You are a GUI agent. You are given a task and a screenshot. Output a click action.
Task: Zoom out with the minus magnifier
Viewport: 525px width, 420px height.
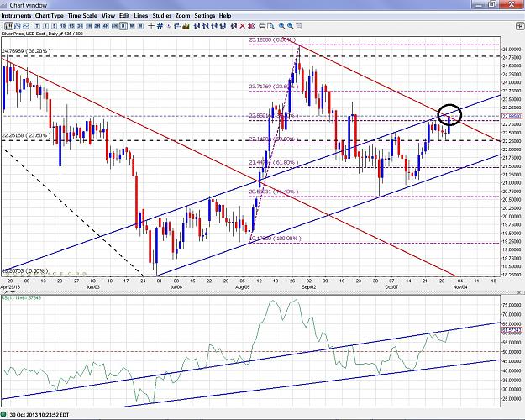tap(291, 26)
